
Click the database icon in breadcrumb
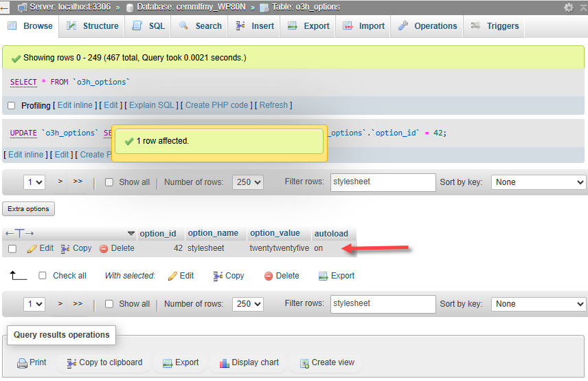(130, 8)
